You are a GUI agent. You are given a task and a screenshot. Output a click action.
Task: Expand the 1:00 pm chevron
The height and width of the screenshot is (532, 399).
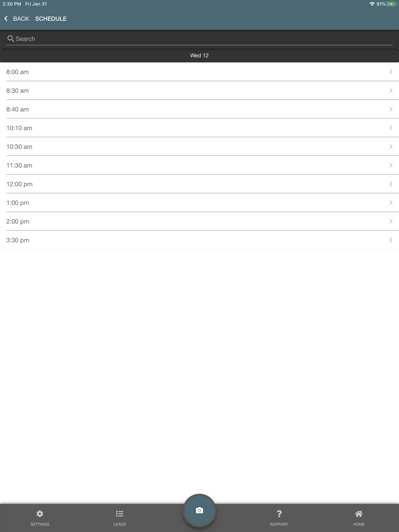pyautogui.click(x=391, y=203)
